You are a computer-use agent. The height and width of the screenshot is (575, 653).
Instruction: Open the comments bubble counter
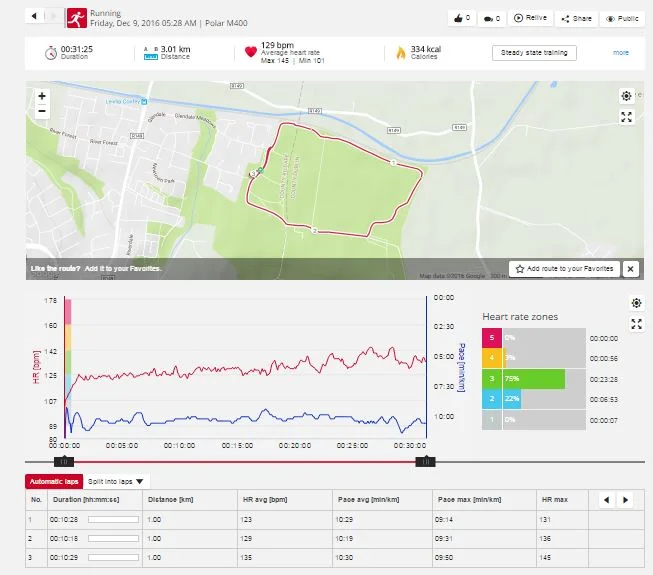click(491, 18)
